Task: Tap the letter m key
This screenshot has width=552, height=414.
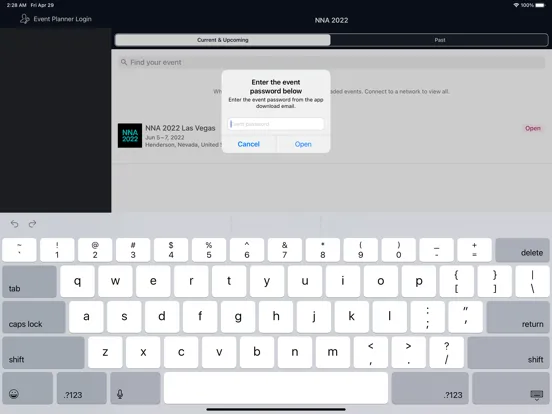Action: coord(333,352)
